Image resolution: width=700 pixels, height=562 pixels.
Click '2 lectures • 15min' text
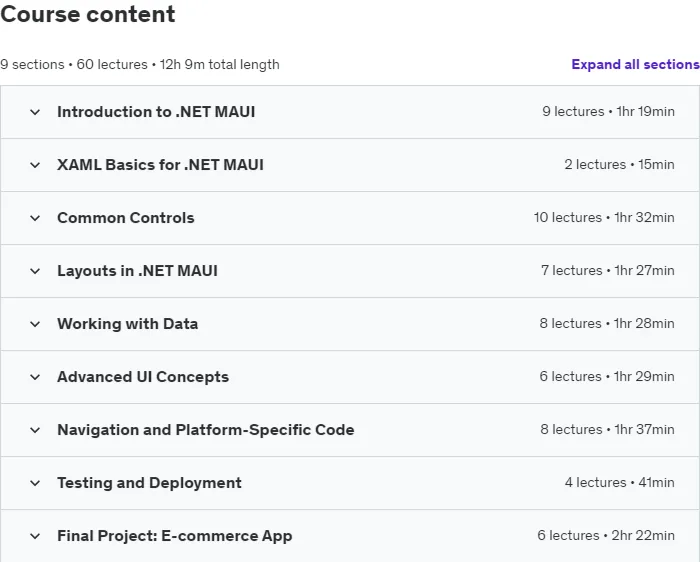tap(620, 164)
